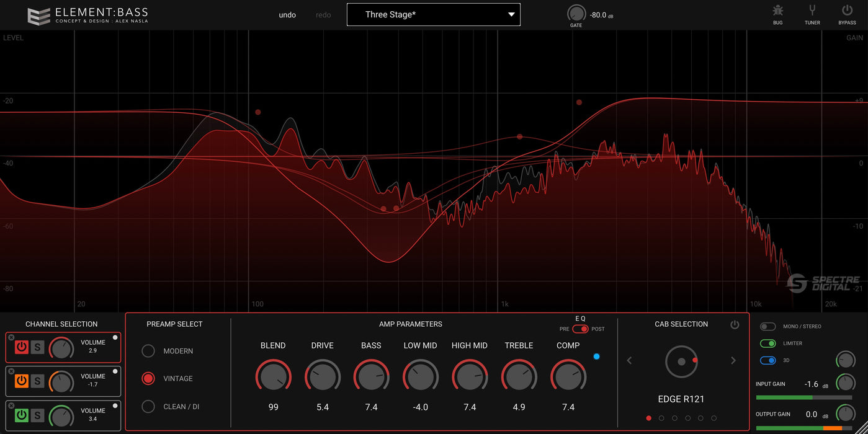Click the previous cab arrow

coord(629,360)
